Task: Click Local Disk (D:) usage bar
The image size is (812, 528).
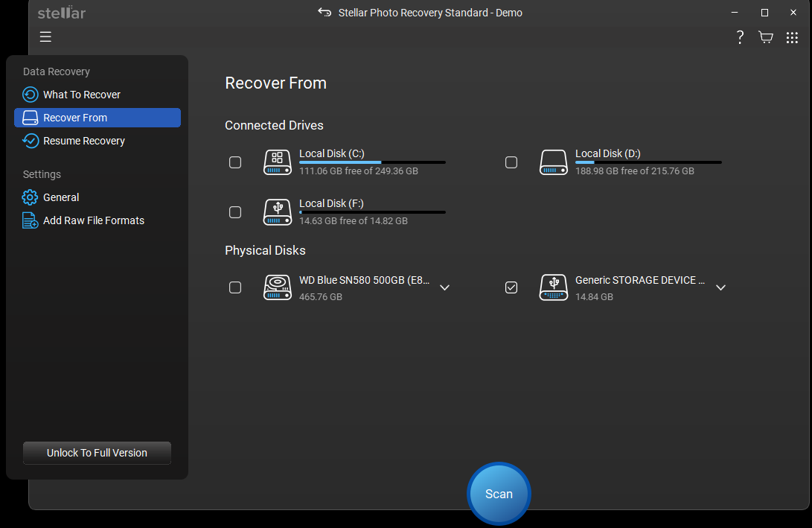Action: (648, 162)
